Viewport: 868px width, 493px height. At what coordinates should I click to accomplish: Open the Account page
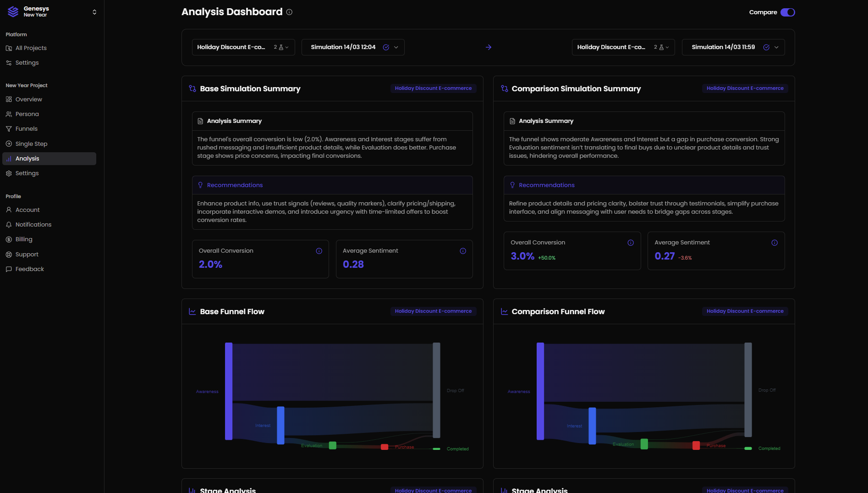[49, 210]
